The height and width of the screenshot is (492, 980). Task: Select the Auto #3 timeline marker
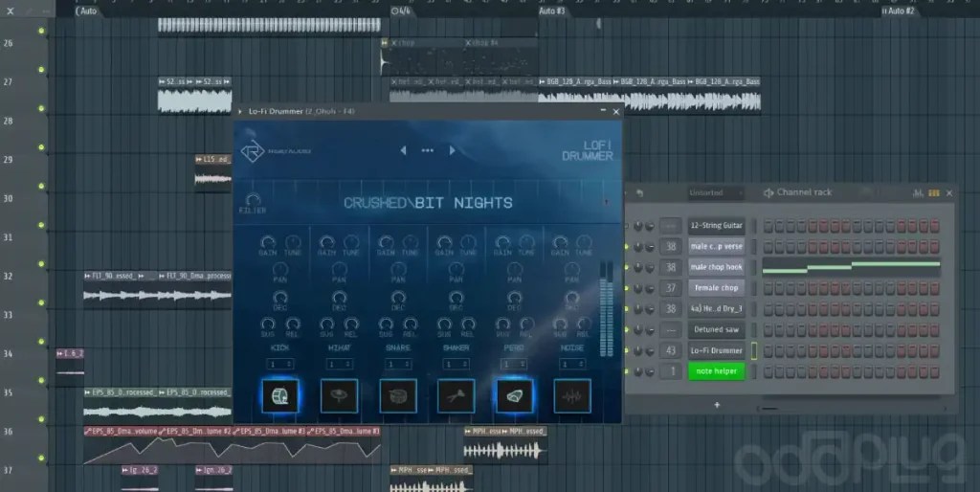pyautogui.click(x=552, y=11)
